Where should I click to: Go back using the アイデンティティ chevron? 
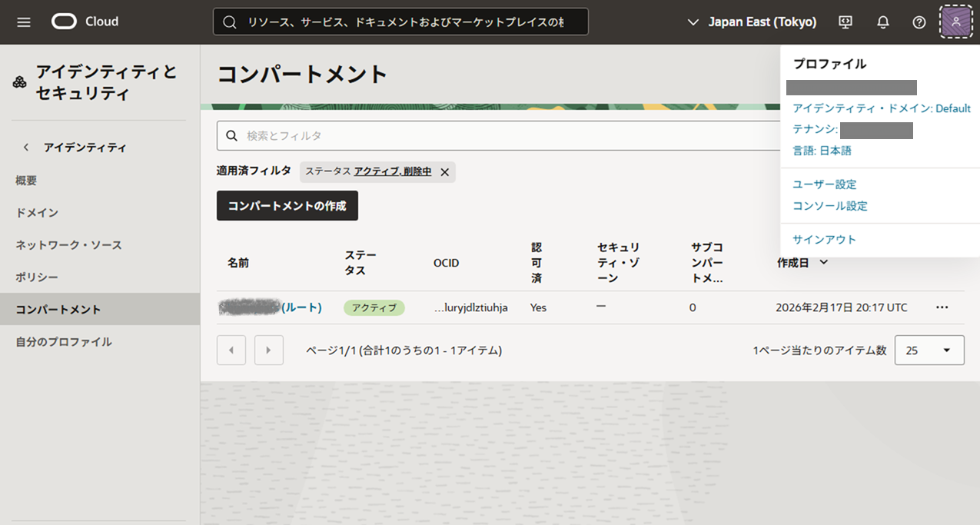coord(26,147)
